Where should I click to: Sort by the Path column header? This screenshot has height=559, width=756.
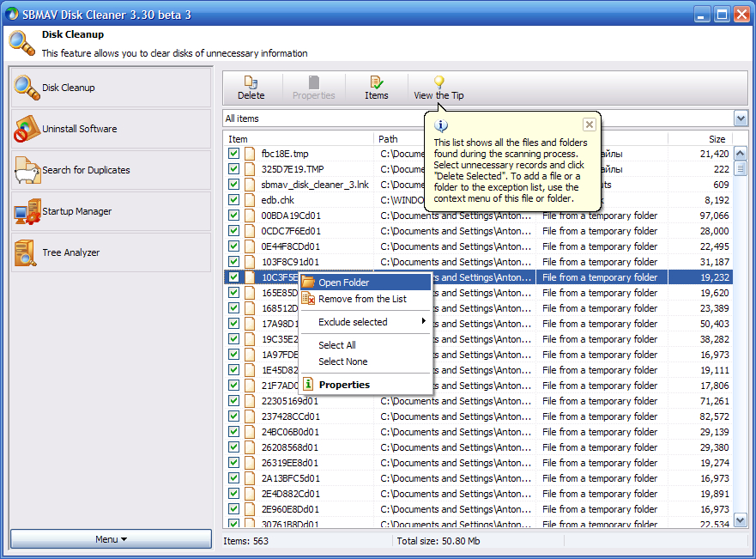400,139
